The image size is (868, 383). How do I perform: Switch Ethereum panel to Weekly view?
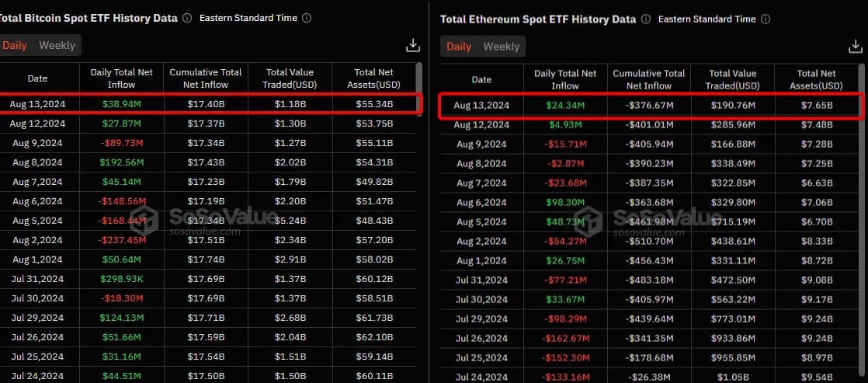[x=501, y=47]
